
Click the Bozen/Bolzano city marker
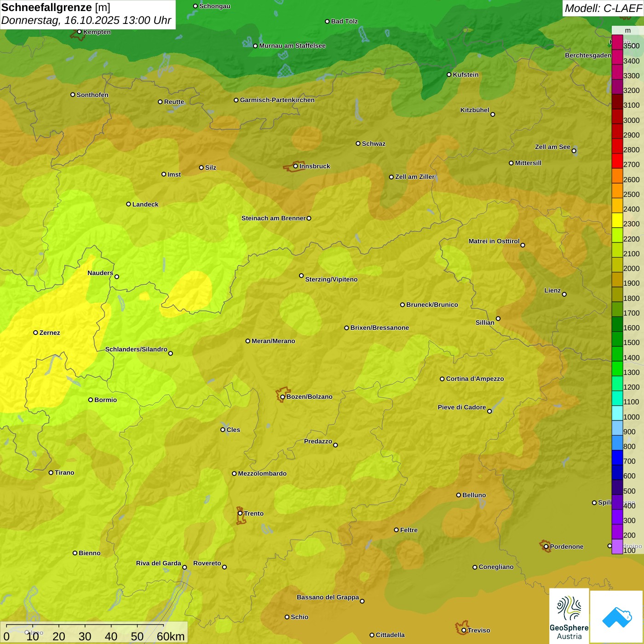(x=282, y=397)
